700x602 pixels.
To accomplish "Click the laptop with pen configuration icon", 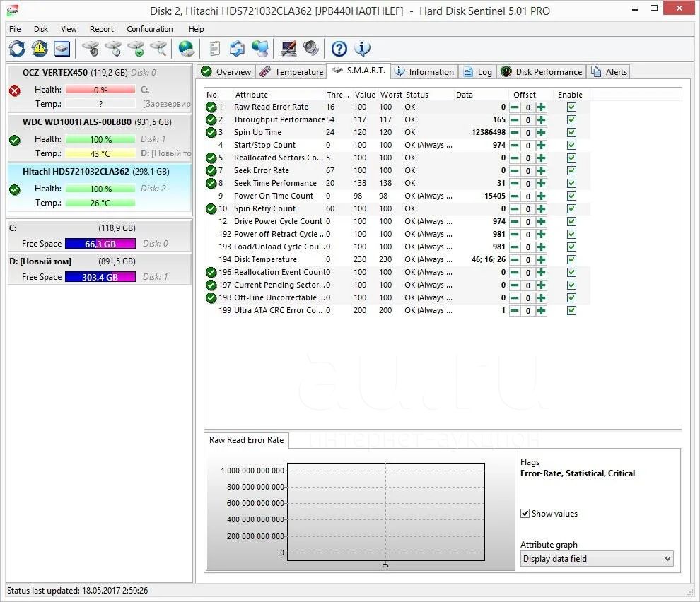I will (288, 48).
